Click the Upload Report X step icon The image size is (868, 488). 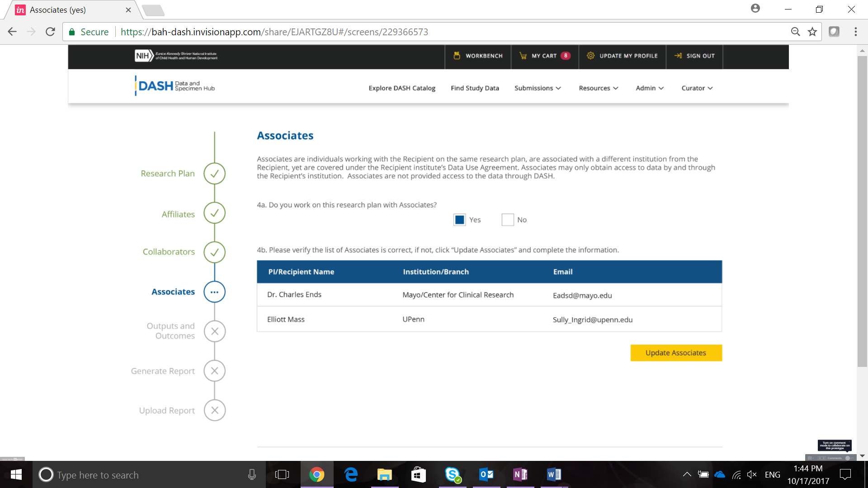point(214,410)
